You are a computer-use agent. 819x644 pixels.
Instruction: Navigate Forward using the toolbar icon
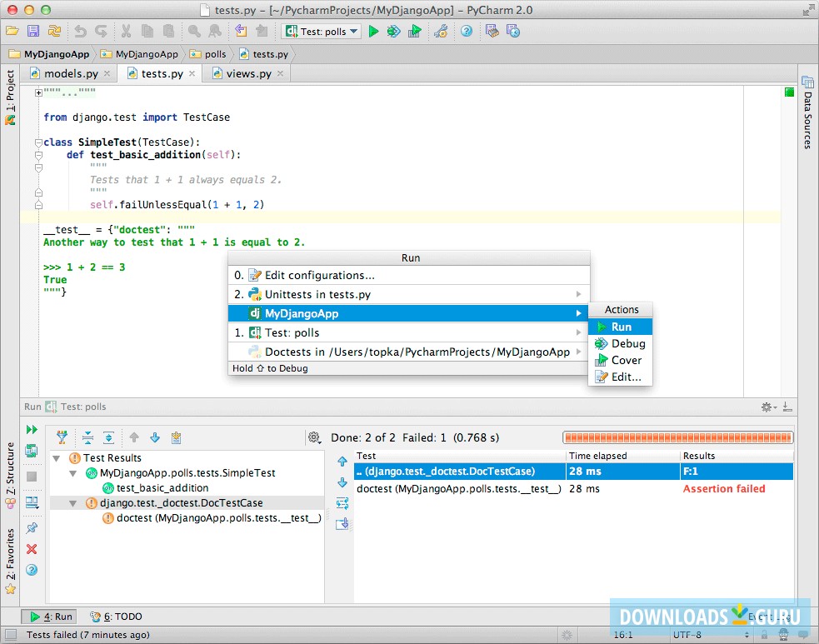tap(262, 32)
